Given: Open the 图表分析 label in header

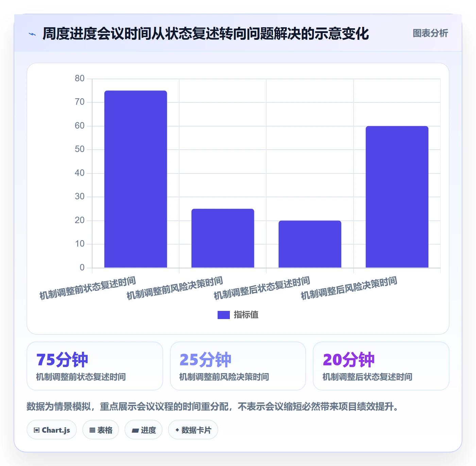Looking at the screenshot, I should point(430,33).
